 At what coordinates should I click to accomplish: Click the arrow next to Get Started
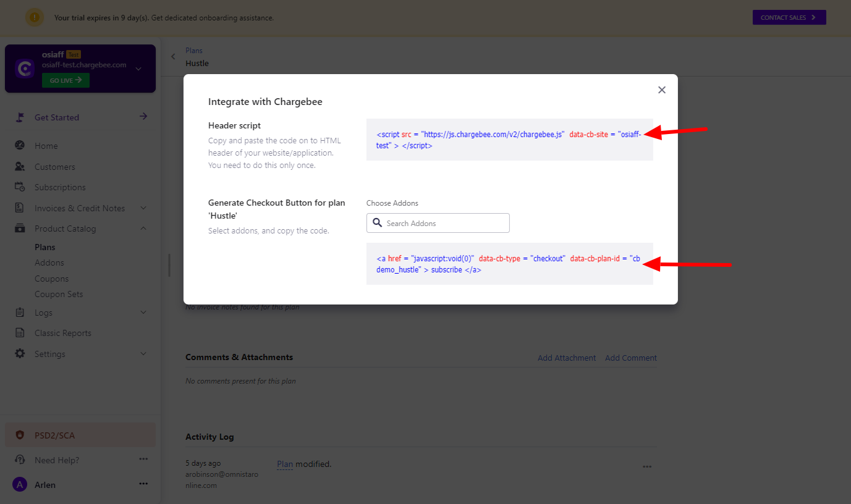143,116
